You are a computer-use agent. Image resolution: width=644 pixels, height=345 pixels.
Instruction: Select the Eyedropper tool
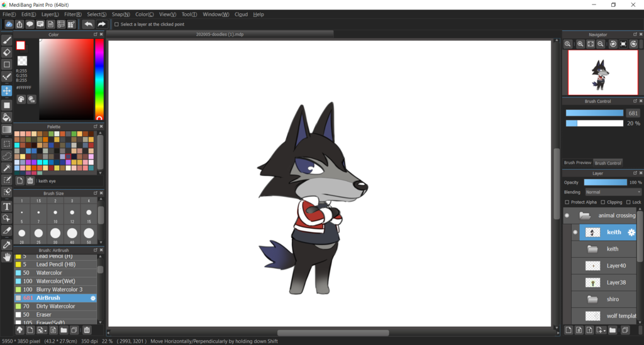[7, 245]
